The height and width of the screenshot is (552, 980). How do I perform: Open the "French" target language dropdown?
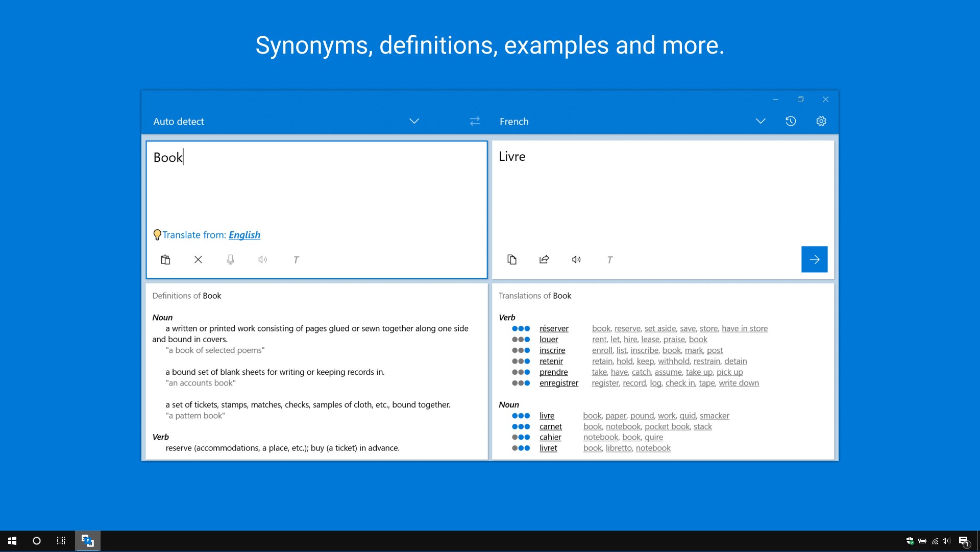click(x=761, y=121)
